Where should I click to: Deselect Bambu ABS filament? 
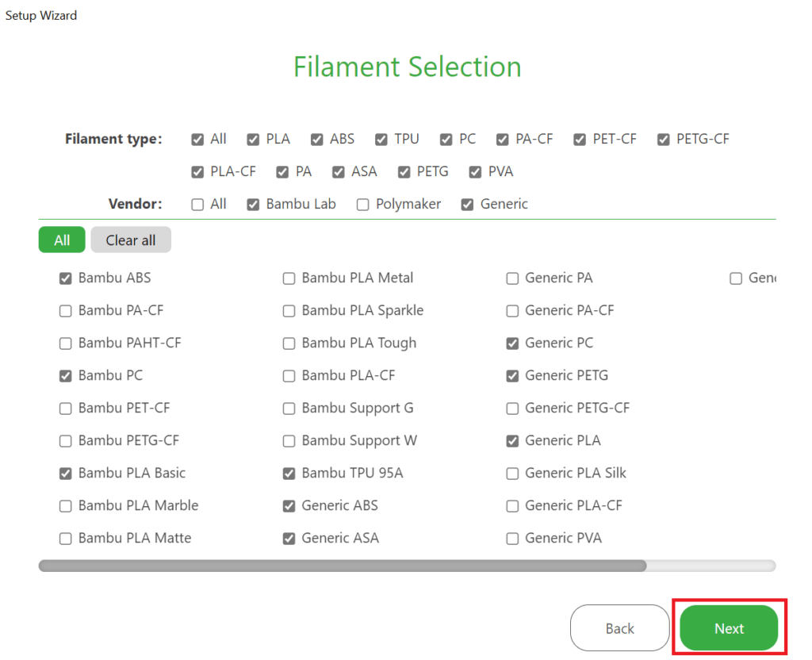pyautogui.click(x=65, y=278)
